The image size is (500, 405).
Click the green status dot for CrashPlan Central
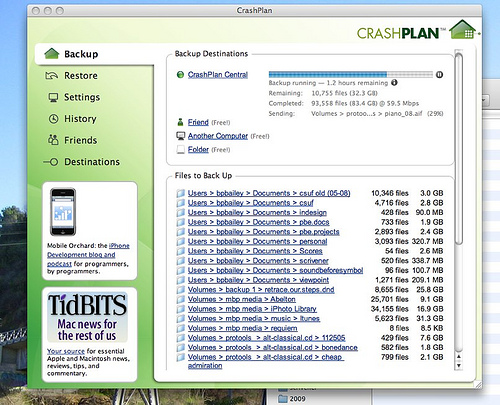pyautogui.click(x=180, y=75)
